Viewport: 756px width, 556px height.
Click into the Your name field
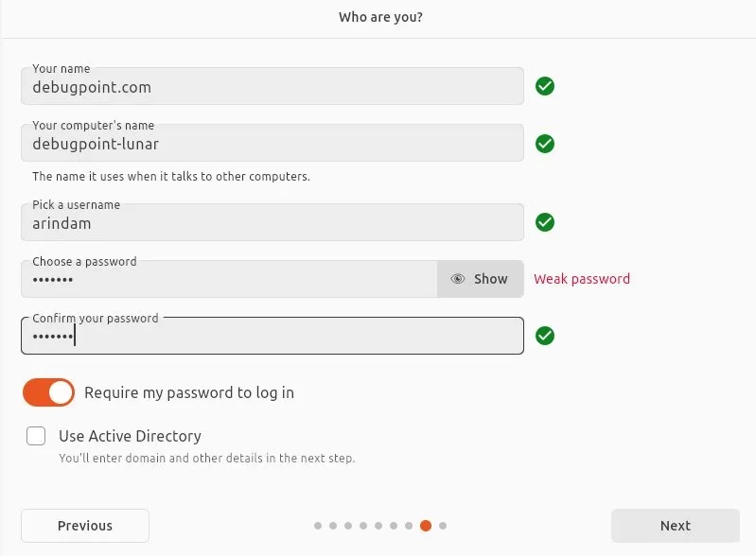tap(273, 87)
